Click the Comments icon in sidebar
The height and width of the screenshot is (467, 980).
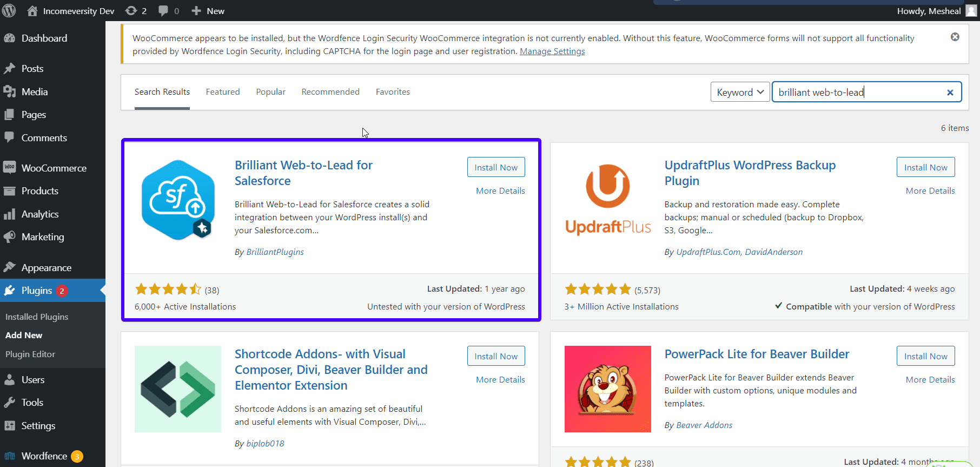(x=9, y=137)
